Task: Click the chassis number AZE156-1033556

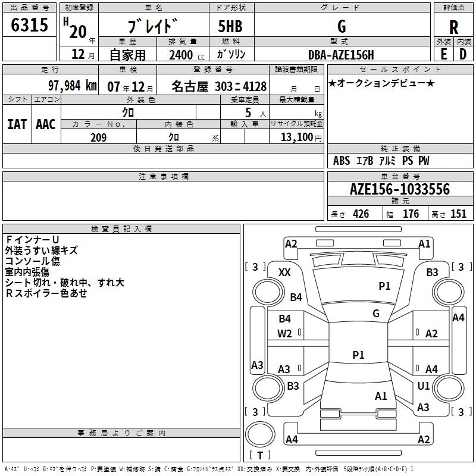Action: click(x=400, y=189)
